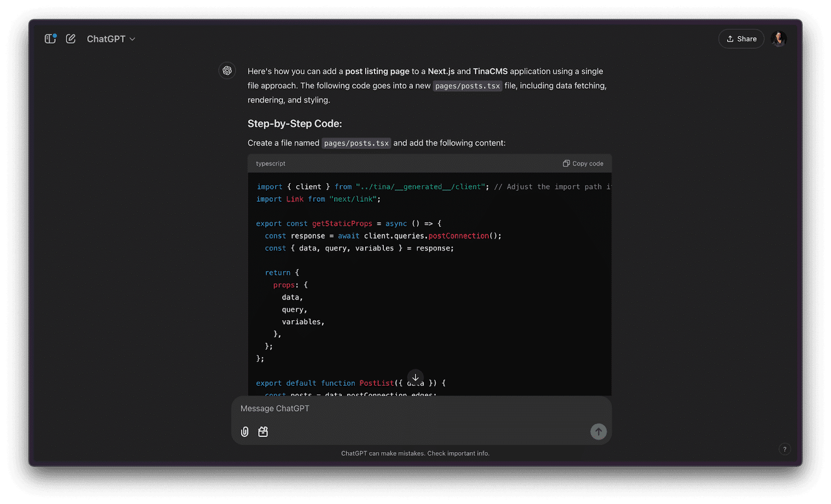Click the 'PostList' function name in code
This screenshot has width=831, height=504.
377,383
